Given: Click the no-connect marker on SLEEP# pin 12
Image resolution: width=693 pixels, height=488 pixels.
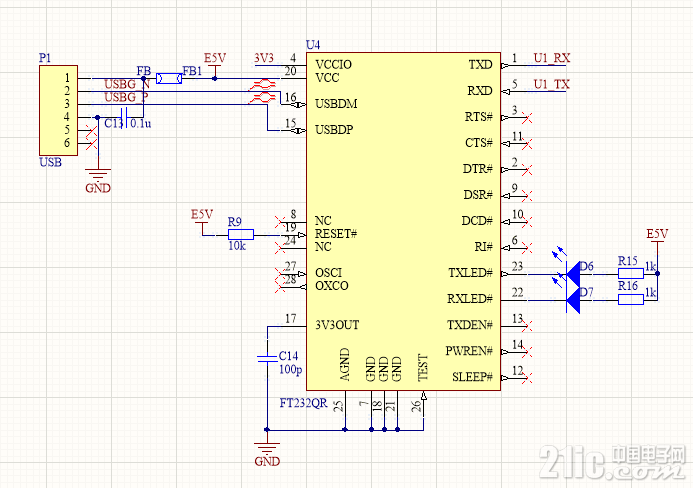Looking at the screenshot, I should tap(527, 378).
